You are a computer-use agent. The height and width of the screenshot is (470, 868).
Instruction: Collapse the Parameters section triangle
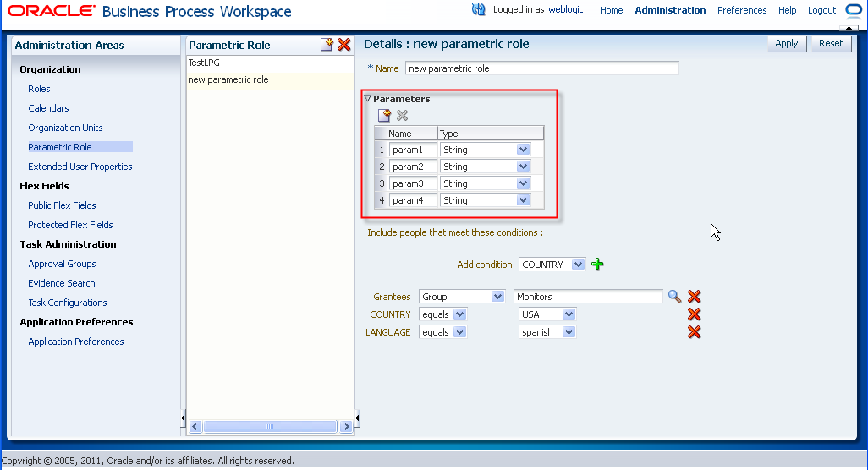(x=367, y=98)
